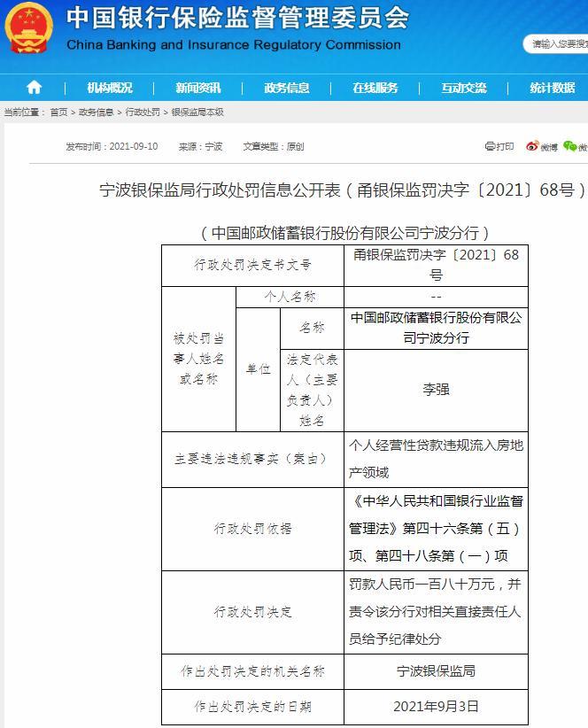
Task: Click the 文章类型：原创 text
Action: point(274,147)
